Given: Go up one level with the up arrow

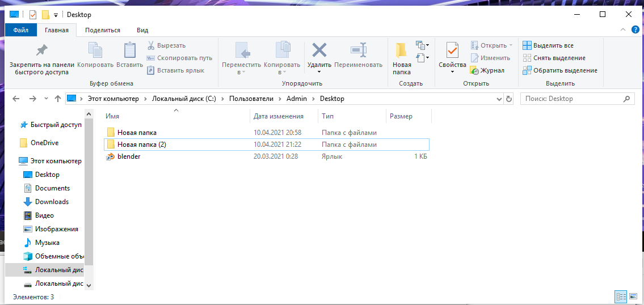Looking at the screenshot, I should [58, 99].
